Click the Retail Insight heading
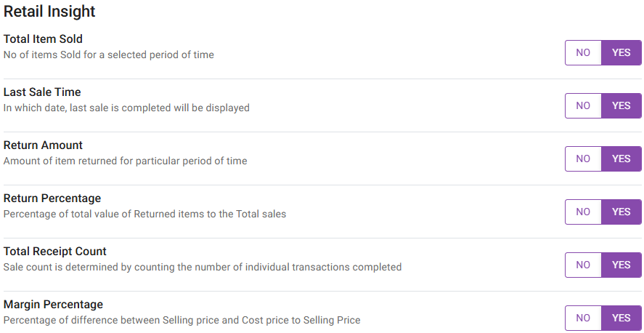The image size is (644, 333). [x=49, y=12]
